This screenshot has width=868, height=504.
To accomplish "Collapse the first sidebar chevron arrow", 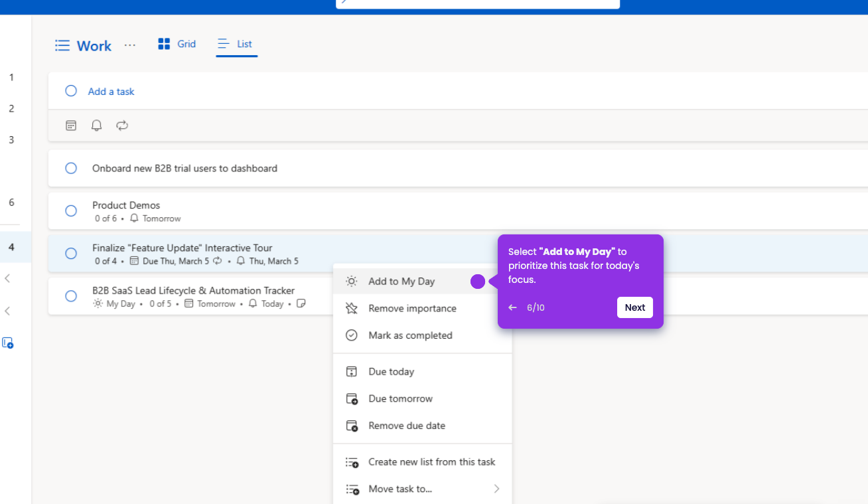I will [x=7, y=279].
